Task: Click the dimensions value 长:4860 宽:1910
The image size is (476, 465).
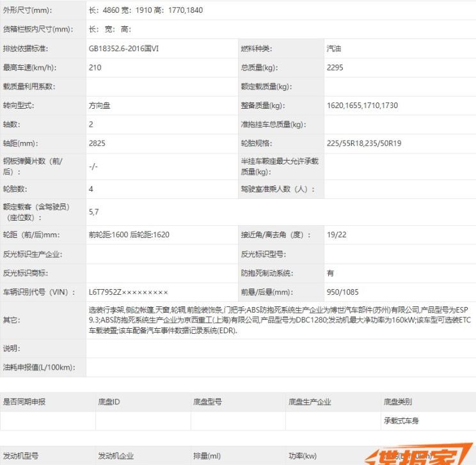Action: (146, 10)
